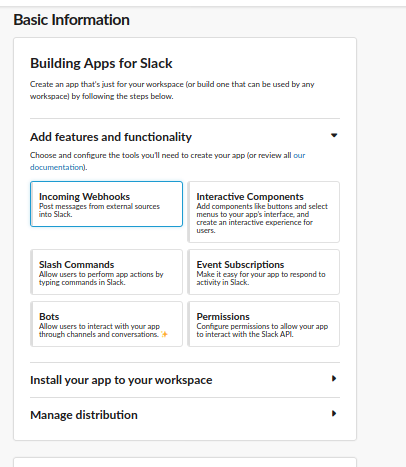The image size is (406, 467).
Task: Click the 'Manage distribution' title text
Action: point(84,415)
